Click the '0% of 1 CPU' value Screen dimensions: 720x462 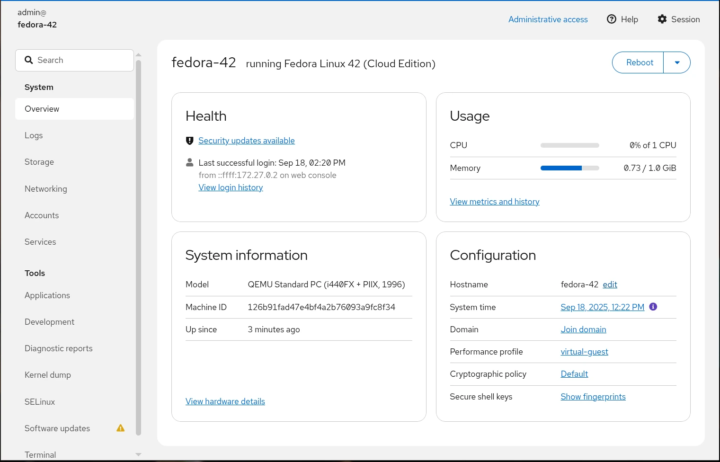click(x=653, y=145)
